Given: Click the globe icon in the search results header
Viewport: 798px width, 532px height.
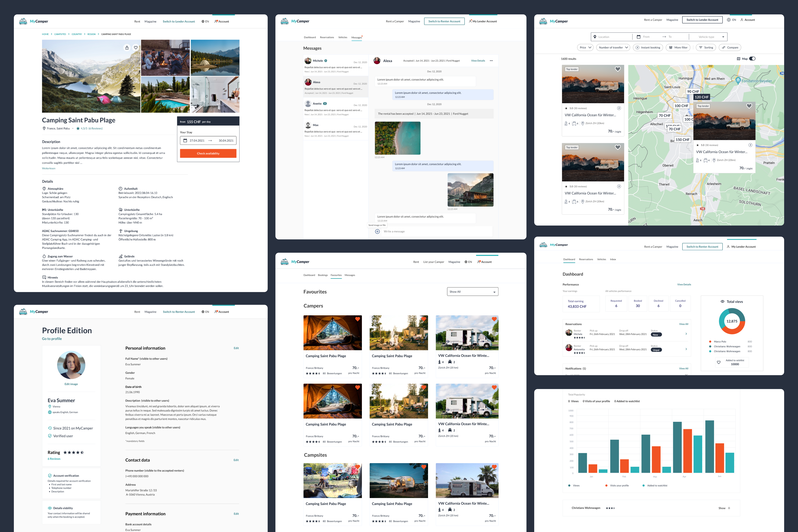Looking at the screenshot, I should coord(729,20).
